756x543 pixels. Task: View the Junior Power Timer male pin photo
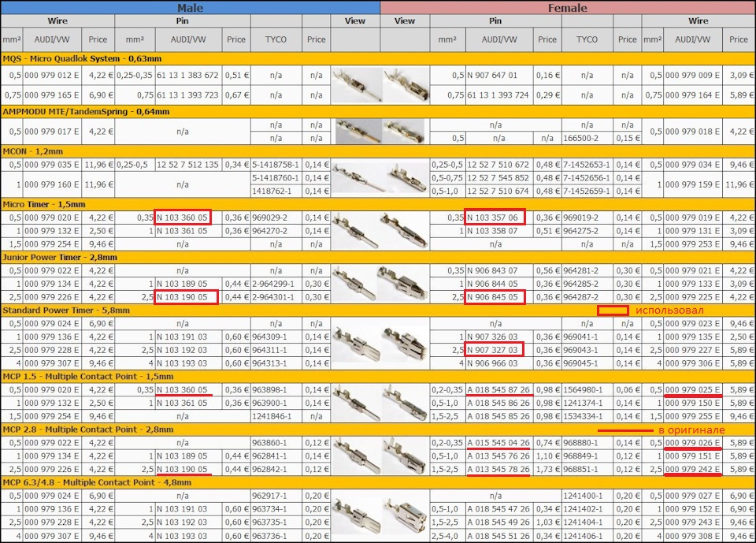coord(356,284)
